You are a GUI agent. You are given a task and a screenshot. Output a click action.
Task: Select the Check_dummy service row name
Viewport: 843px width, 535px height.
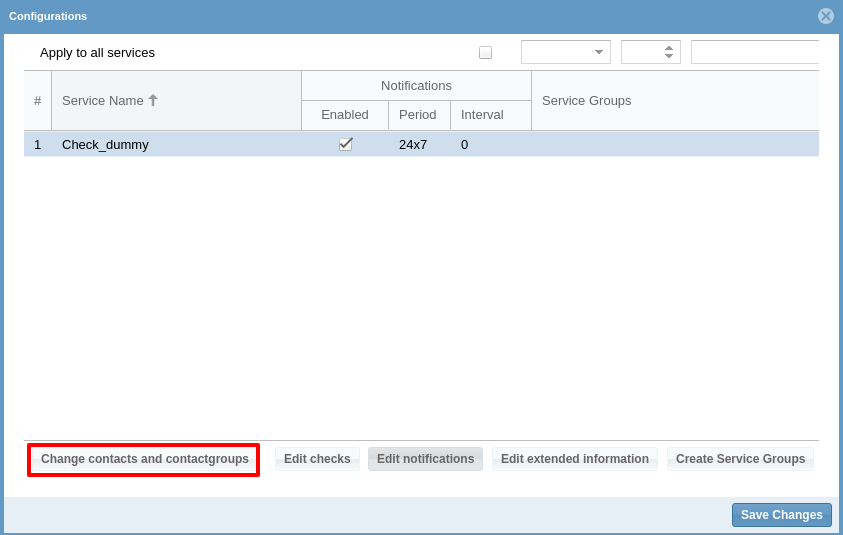pos(105,144)
